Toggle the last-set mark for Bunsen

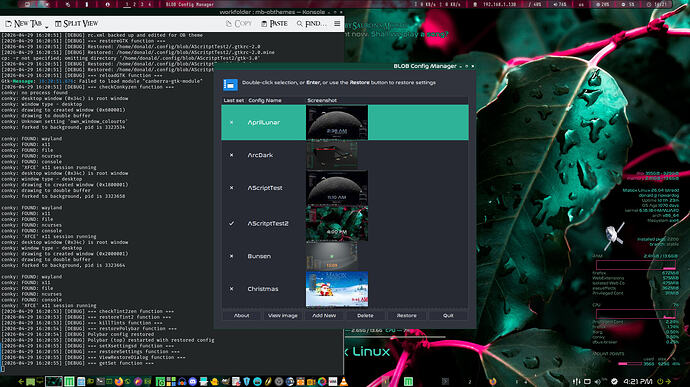point(231,256)
